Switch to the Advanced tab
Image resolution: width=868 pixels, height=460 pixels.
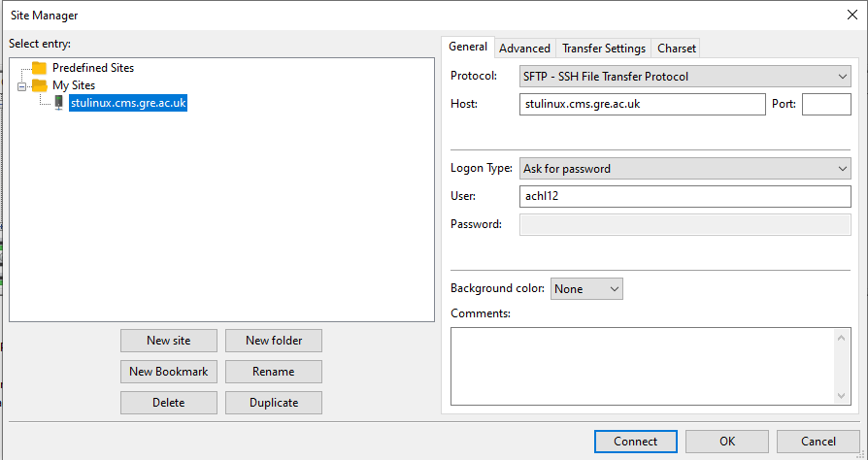(524, 48)
